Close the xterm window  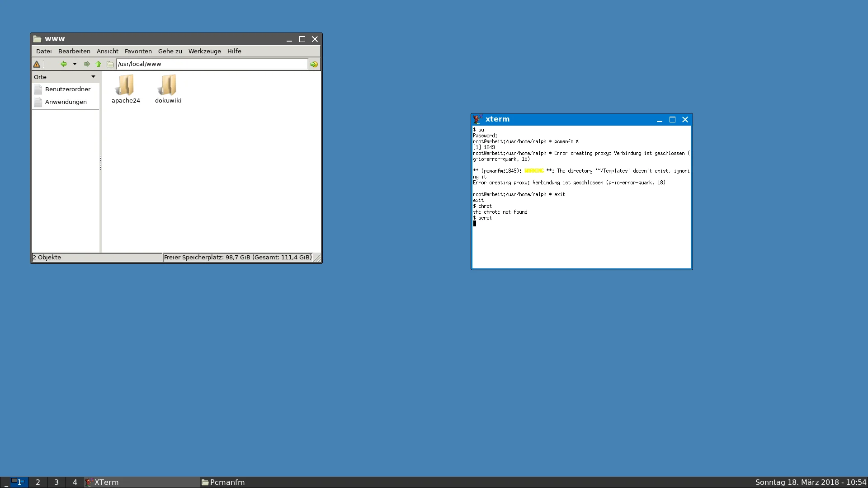tap(685, 120)
